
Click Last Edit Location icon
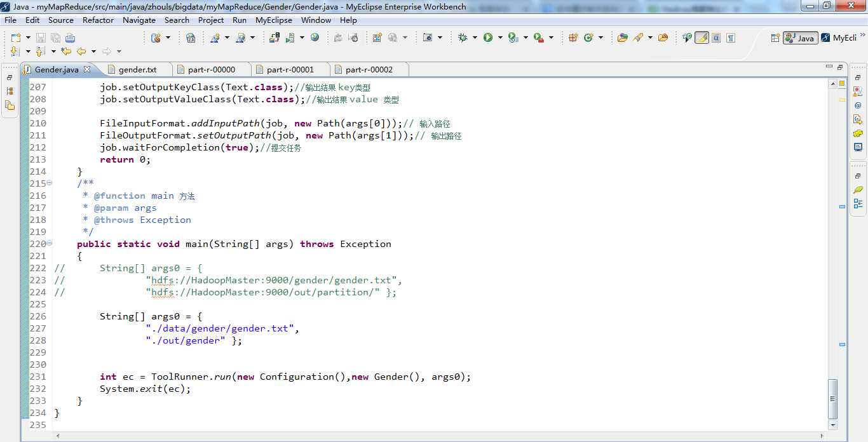(x=65, y=51)
